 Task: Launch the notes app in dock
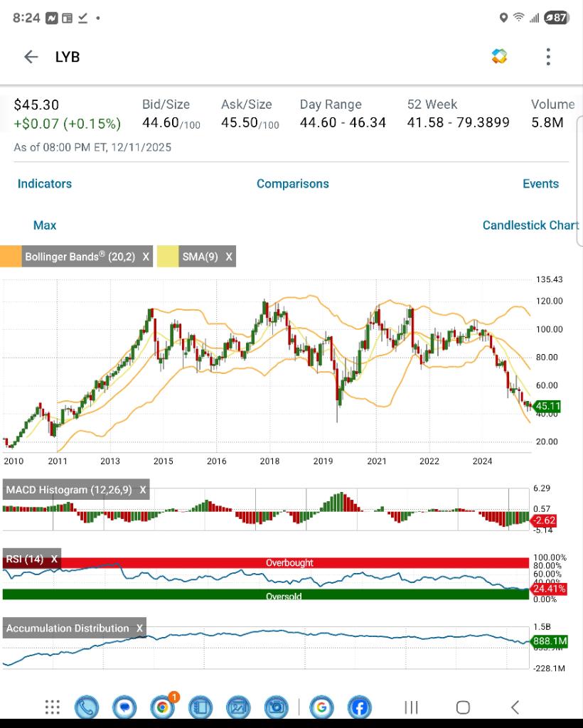point(200,707)
